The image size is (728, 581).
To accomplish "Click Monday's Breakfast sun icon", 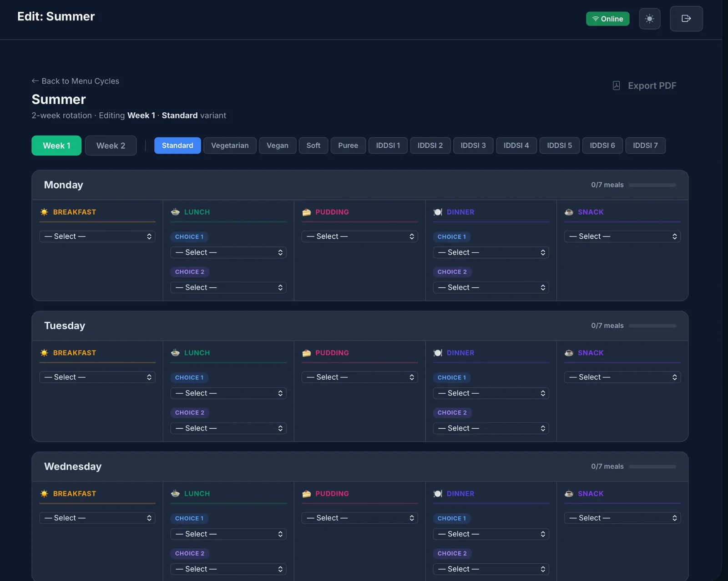I will tap(44, 212).
